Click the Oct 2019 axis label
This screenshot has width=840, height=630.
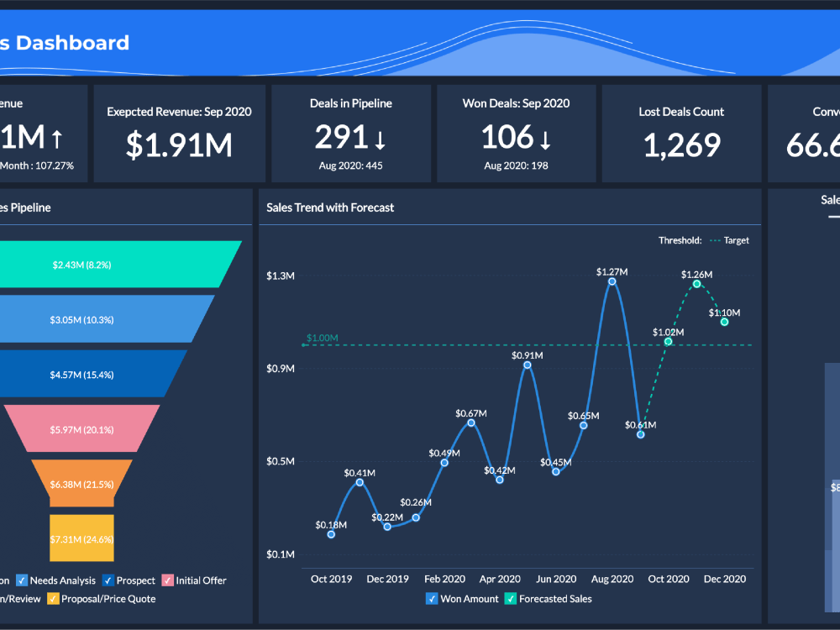point(331,579)
